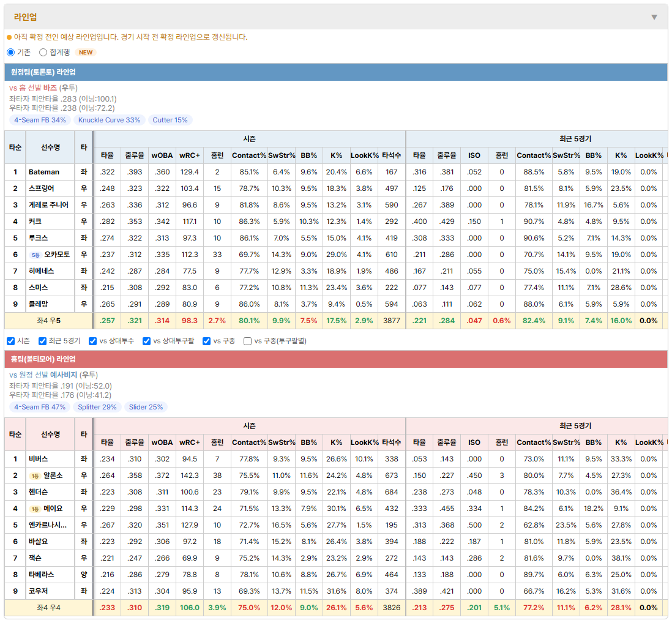This screenshot has height=623, width=672.
Task: Click the 1등 badge beside 알론소
Action: 35,476
